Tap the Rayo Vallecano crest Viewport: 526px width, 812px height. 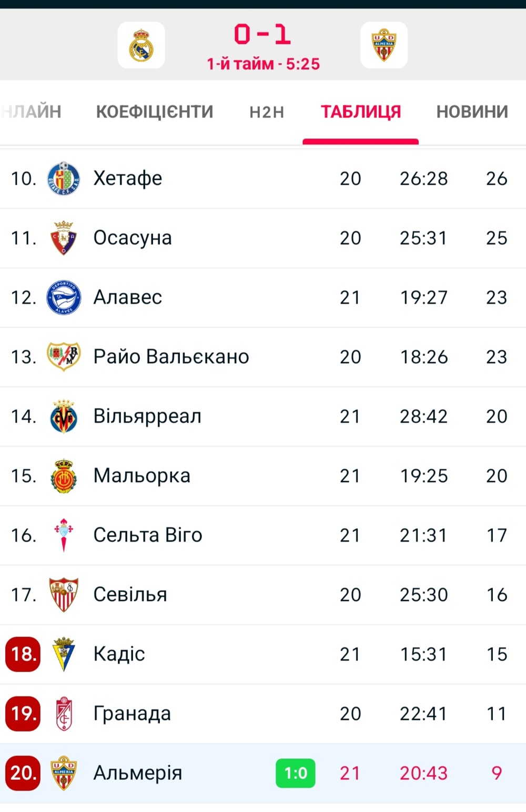[x=64, y=357]
